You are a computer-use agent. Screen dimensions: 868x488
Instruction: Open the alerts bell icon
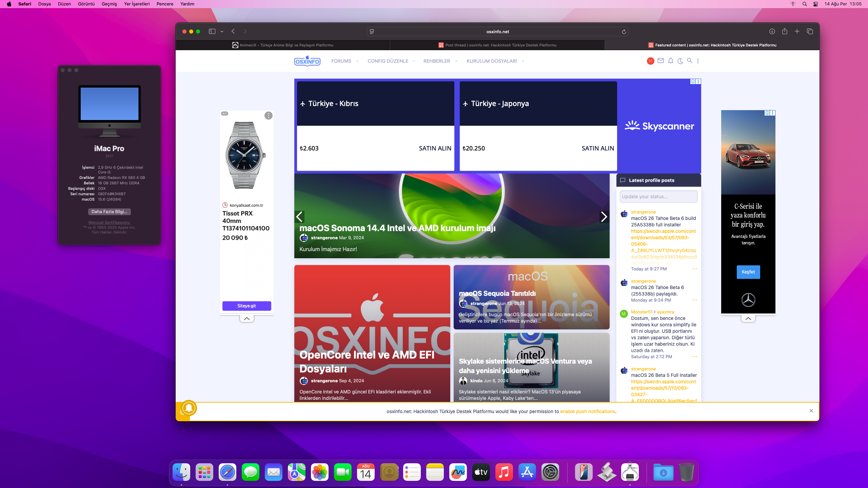671,61
